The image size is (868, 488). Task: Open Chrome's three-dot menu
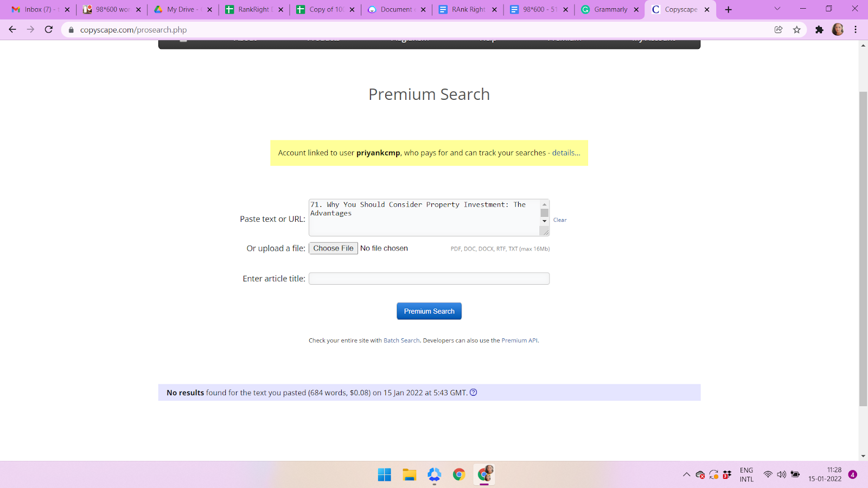[856, 30]
